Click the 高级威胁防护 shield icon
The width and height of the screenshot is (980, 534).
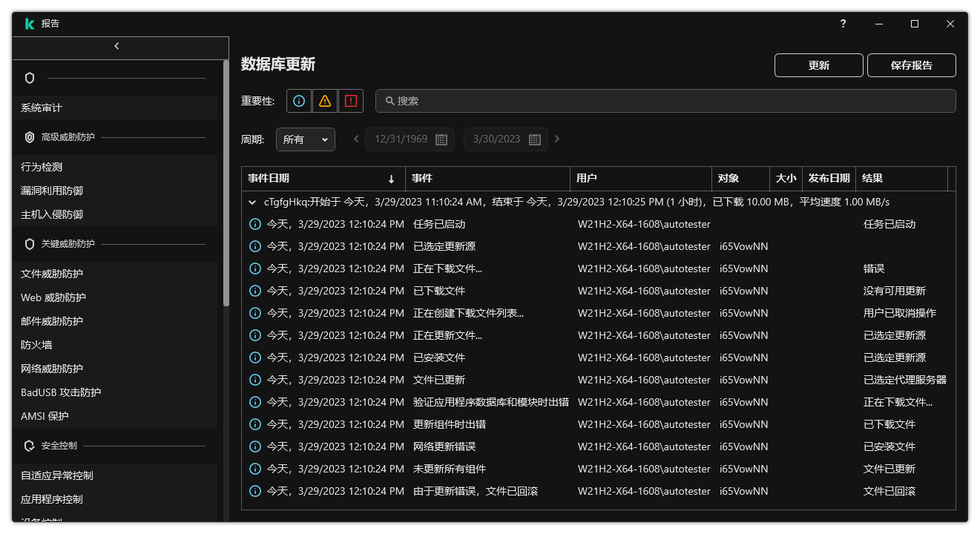coord(29,136)
